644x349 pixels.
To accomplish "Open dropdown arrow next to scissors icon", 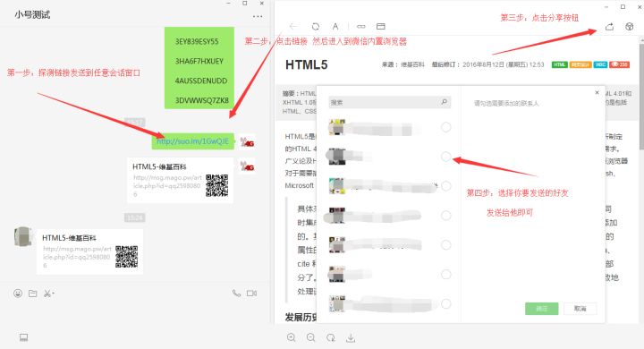I will (54, 294).
